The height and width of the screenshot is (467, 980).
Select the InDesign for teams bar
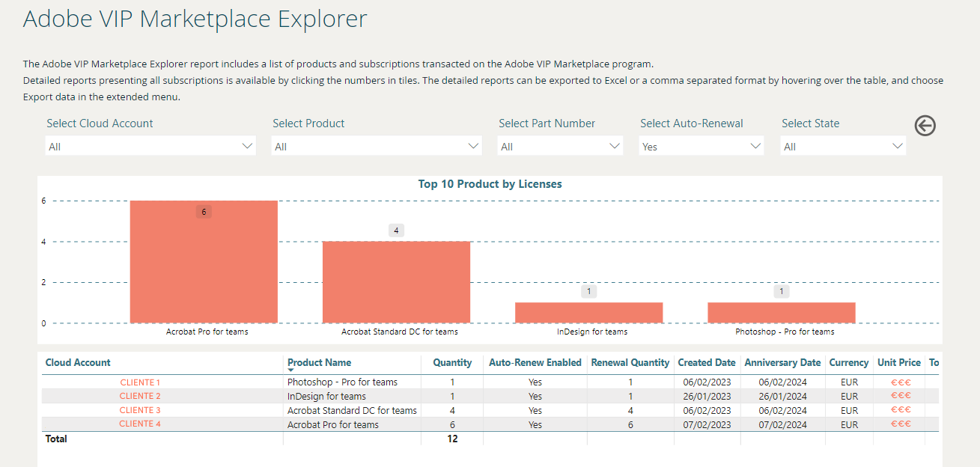pyautogui.click(x=588, y=313)
